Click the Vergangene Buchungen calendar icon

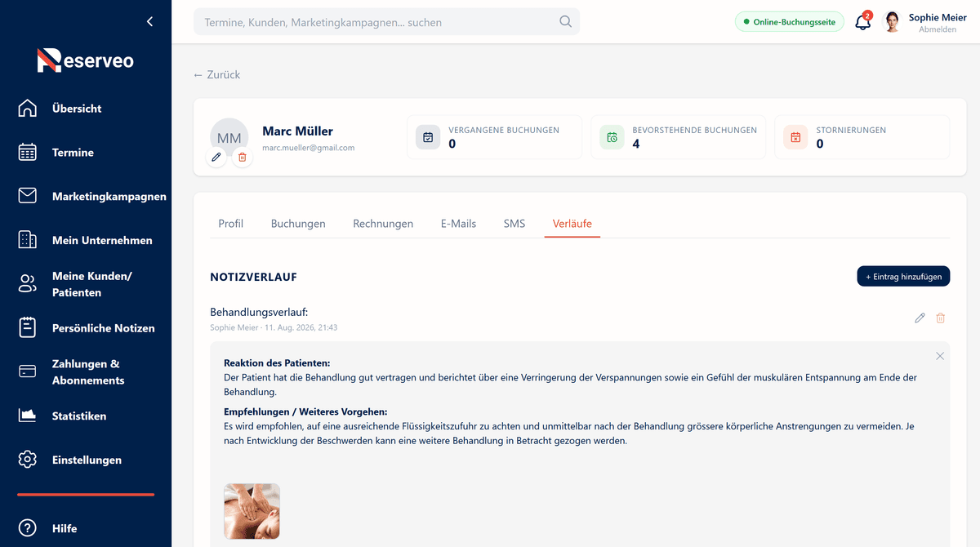coord(428,137)
